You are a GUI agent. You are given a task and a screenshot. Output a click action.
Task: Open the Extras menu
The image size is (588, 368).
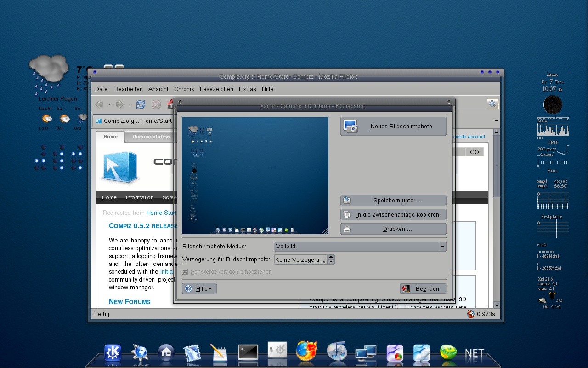[248, 89]
